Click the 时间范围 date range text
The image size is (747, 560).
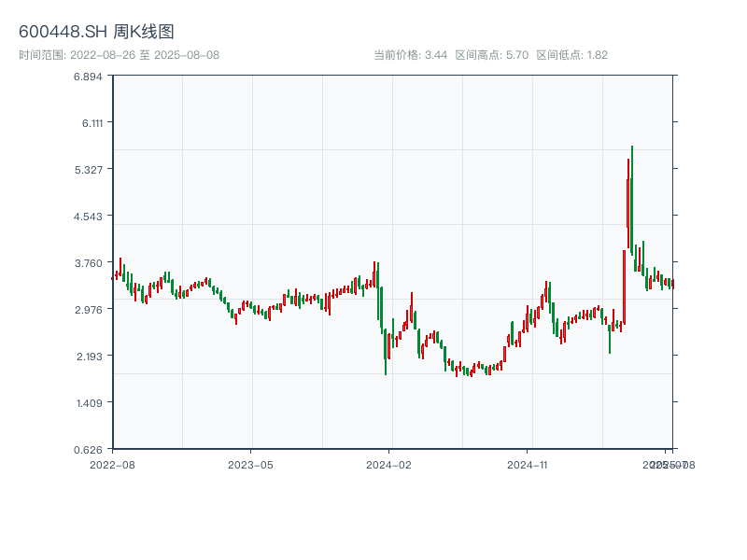119,55
